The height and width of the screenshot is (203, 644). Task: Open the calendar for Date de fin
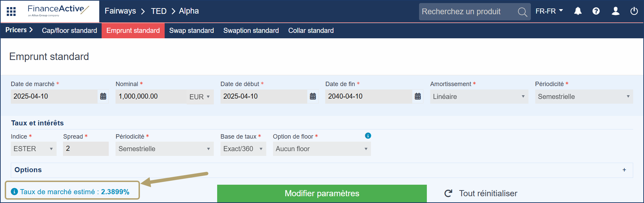[418, 96]
